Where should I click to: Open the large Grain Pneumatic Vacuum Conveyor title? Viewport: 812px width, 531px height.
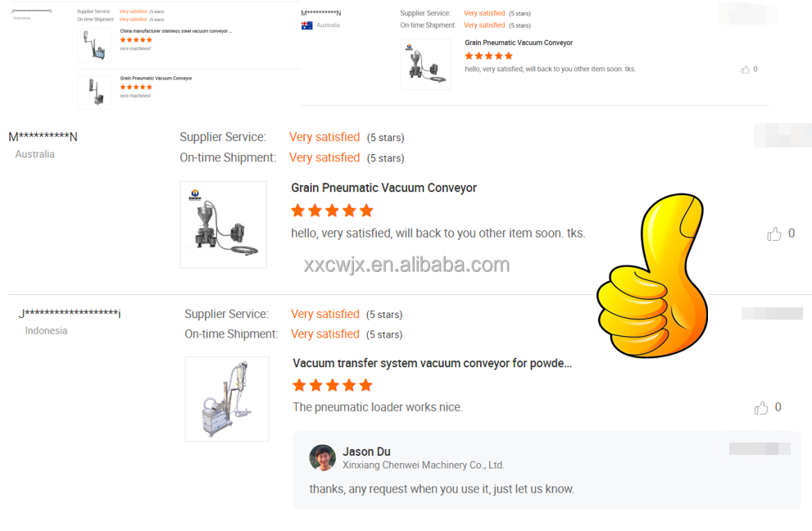click(x=383, y=188)
